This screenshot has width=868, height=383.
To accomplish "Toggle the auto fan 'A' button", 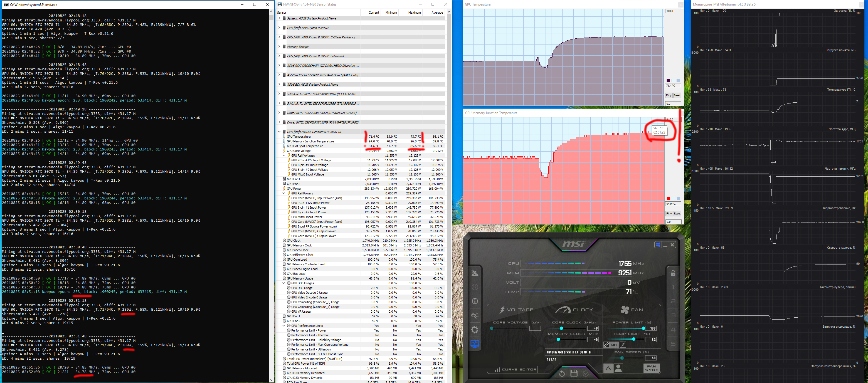I will [608, 368].
